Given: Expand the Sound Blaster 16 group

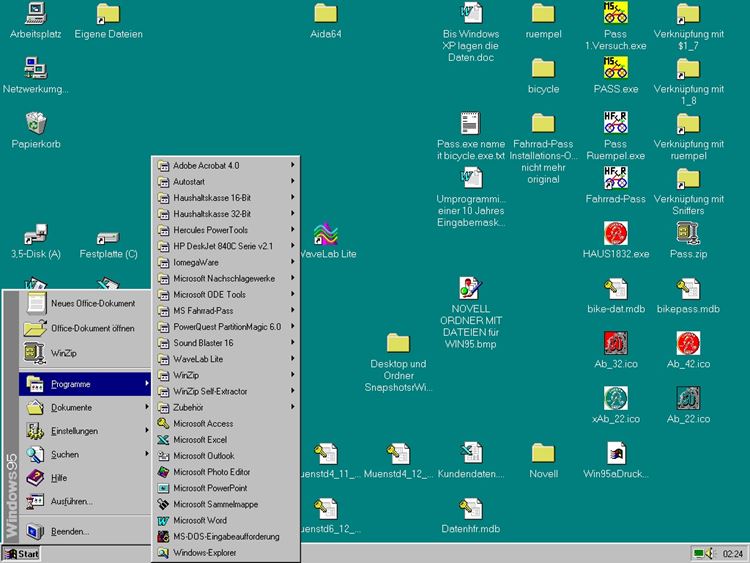Looking at the screenshot, I should [x=226, y=343].
